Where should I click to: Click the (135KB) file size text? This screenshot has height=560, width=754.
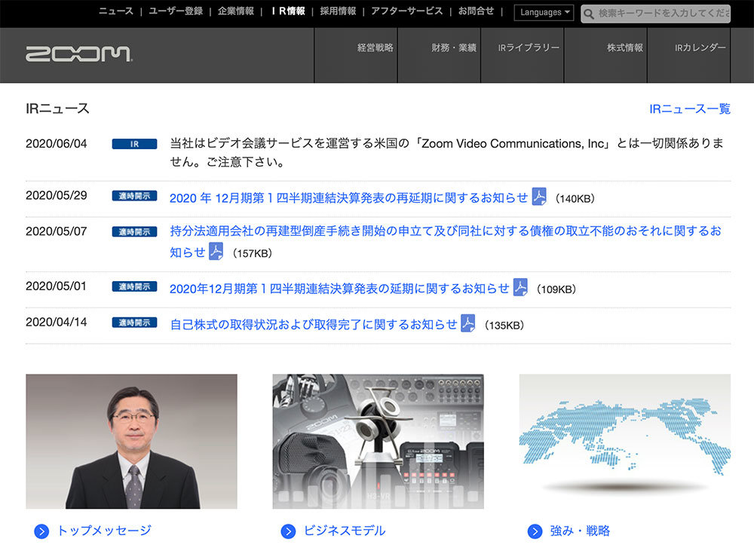[x=504, y=326]
